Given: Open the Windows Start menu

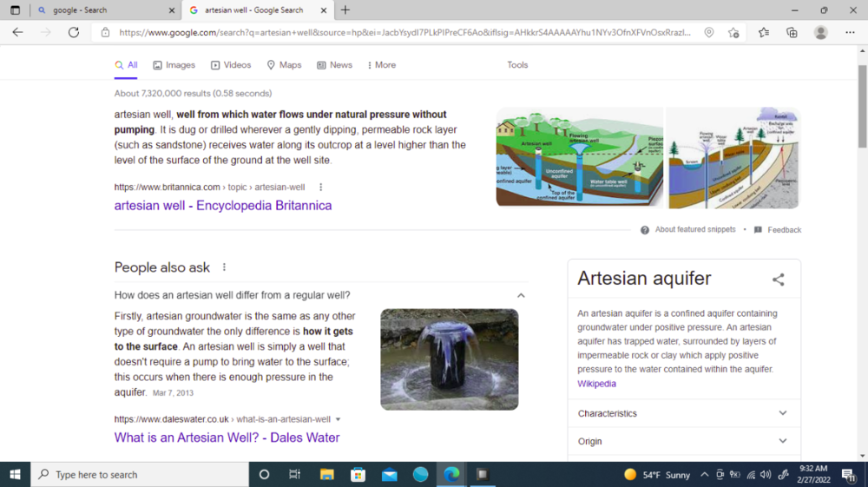Looking at the screenshot, I should pyautogui.click(x=15, y=474).
